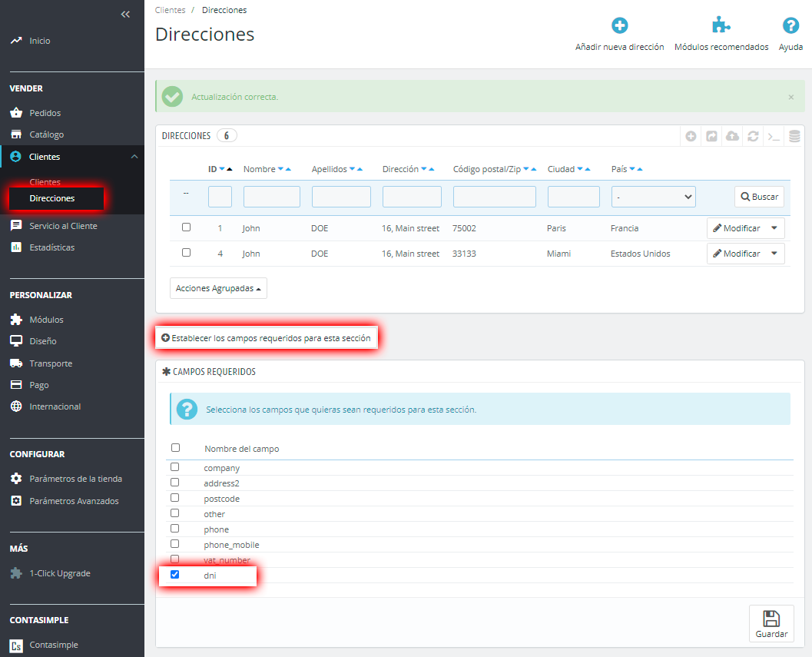
Task: Open Parámetros Avanzados in the sidebar
Action: coord(74,501)
